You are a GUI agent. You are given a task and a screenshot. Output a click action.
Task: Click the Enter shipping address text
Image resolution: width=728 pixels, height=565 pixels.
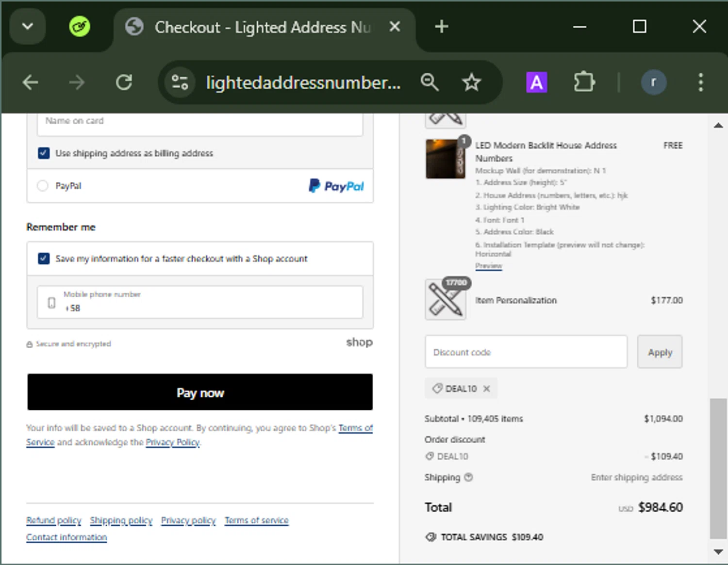point(637,477)
